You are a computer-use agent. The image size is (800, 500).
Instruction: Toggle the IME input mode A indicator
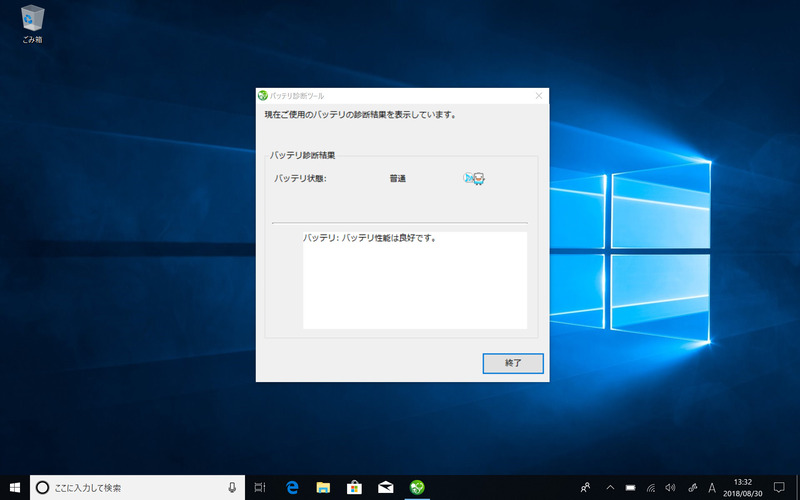point(712,488)
